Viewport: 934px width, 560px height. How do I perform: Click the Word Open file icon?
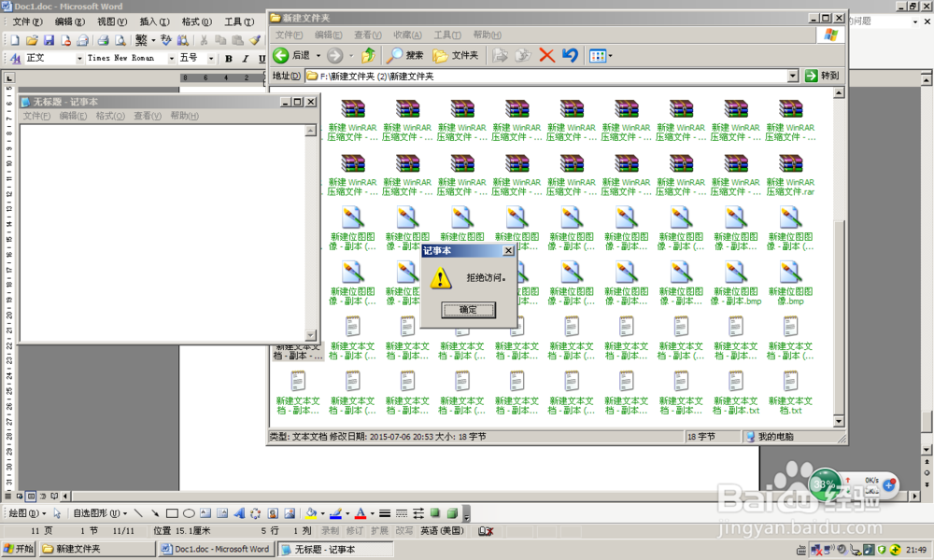point(32,40)
